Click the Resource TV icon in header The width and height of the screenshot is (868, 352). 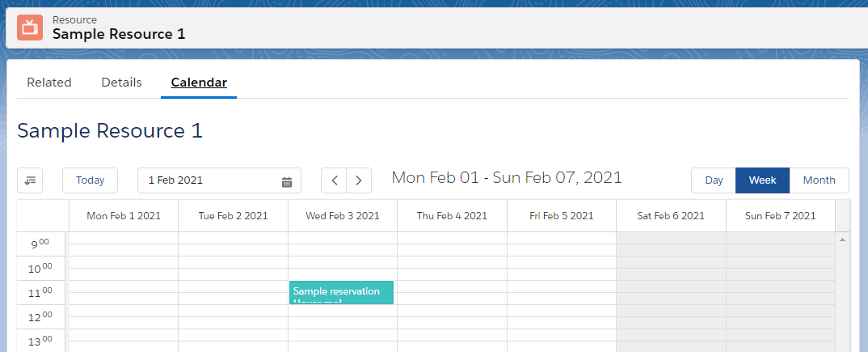tap(30, 27)
